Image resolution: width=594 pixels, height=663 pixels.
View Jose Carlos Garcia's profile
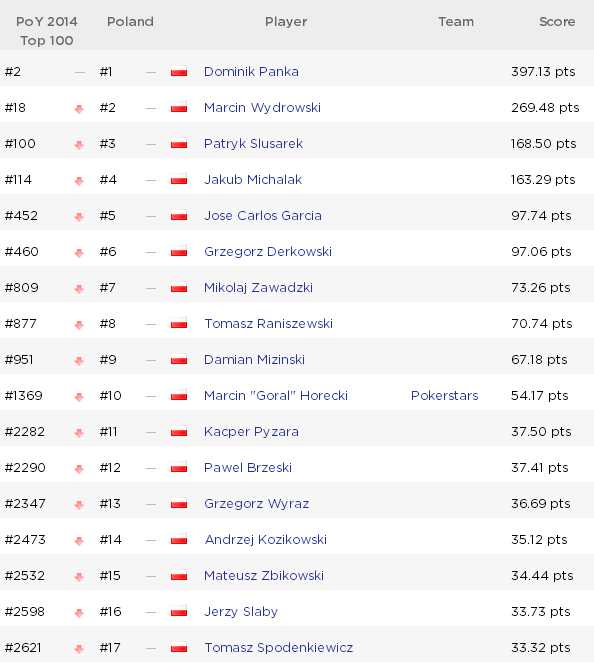click(263, 216)
